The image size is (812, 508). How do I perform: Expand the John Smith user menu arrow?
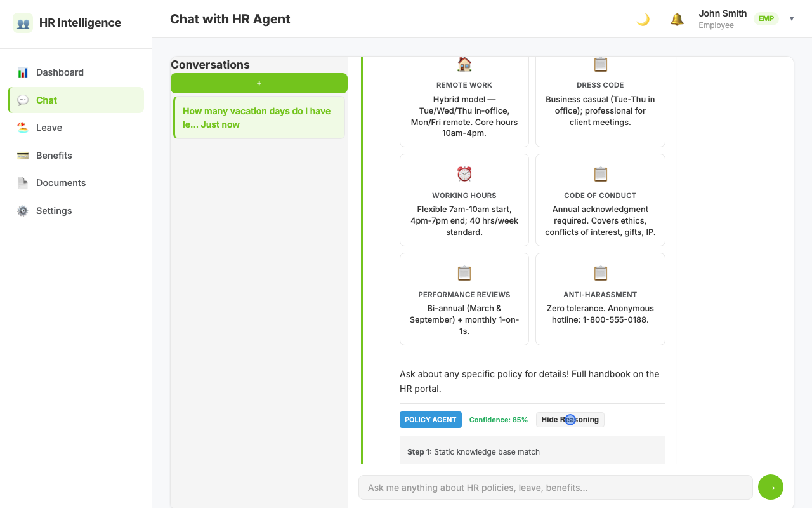(792, 18)
